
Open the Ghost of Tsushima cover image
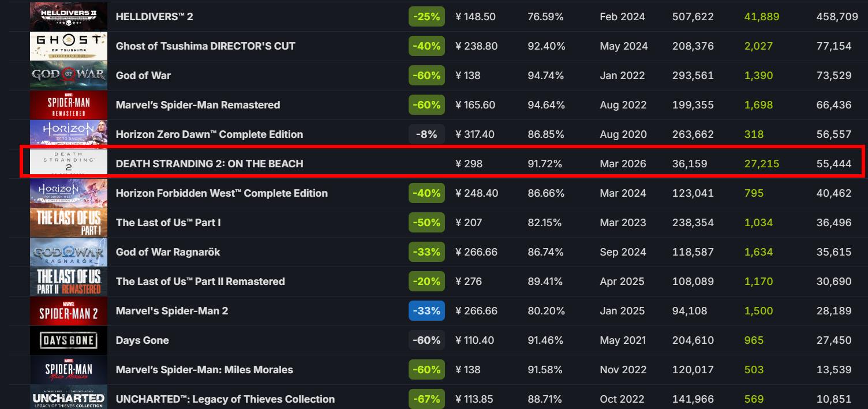(x=69, y=46)
